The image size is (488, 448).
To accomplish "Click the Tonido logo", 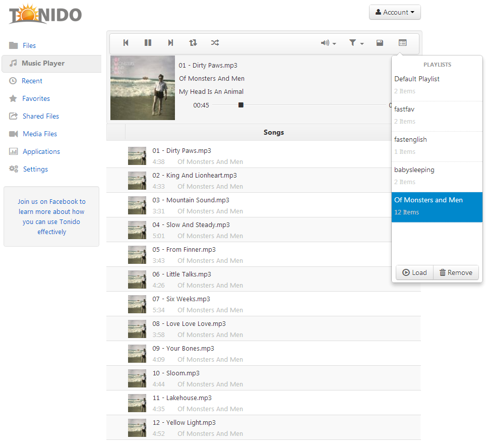I will pyautogui.click(x=45, y=14).
